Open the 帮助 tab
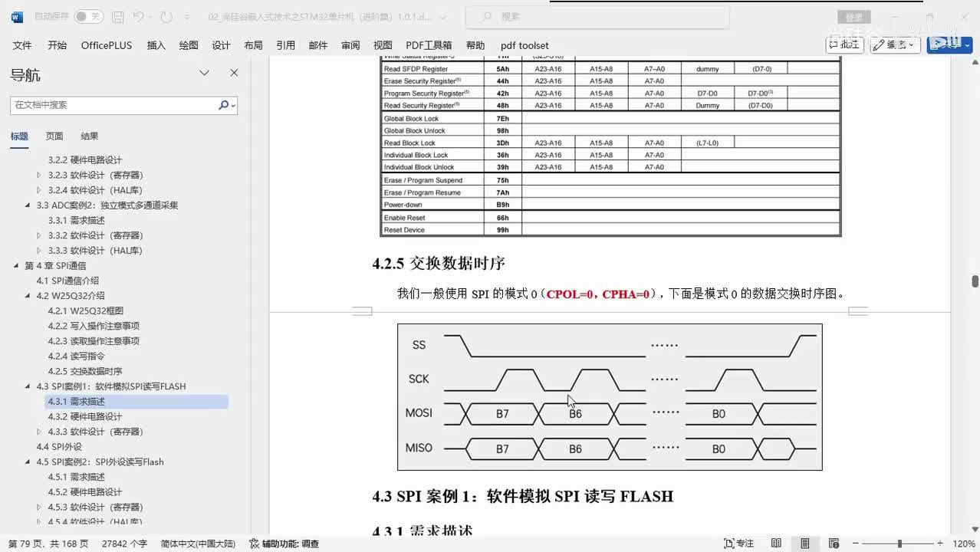The image size is (980, 552). pyautogui.click(x=475, y=45)
